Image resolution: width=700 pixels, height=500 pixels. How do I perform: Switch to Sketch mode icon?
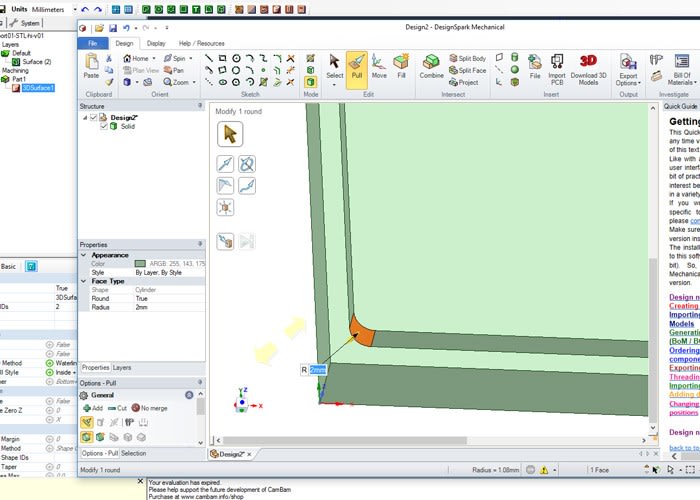pos(311,58)
